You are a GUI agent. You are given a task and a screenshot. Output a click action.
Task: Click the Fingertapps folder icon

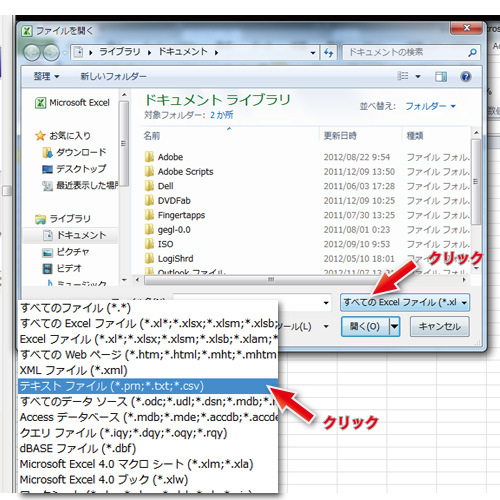[x=149, y=215]
